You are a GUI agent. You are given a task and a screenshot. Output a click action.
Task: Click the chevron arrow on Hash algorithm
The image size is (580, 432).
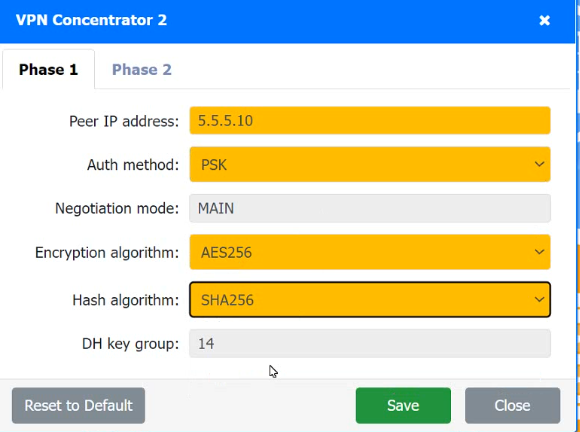tap(539, 299)
